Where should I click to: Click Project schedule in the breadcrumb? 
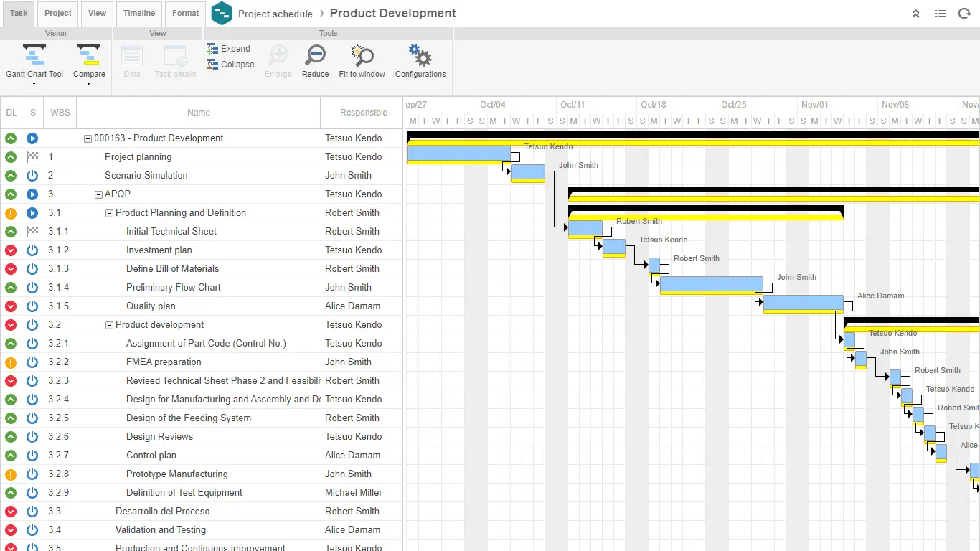[275, 13]
